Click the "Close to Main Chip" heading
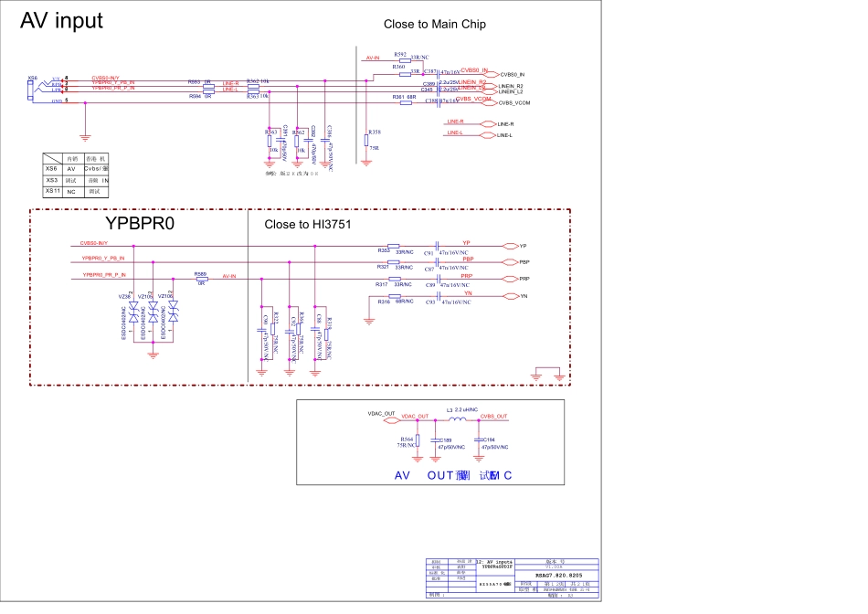868x614 pixels. [435, 25]
